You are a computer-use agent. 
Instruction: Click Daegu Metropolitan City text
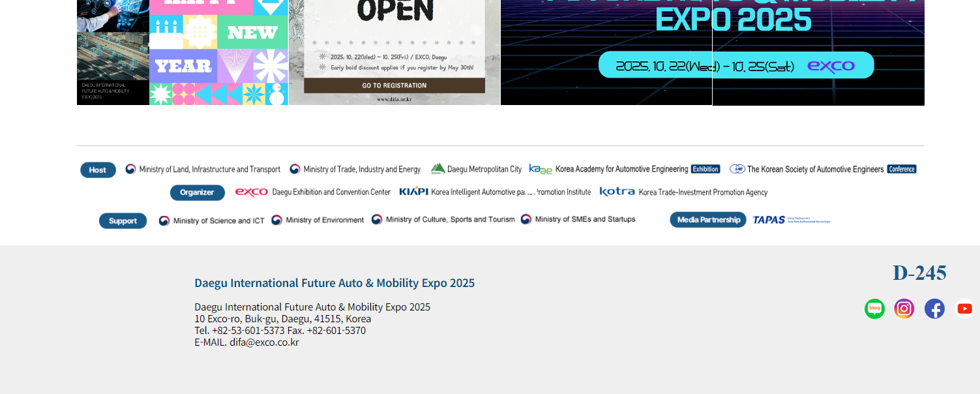[484, 170]
